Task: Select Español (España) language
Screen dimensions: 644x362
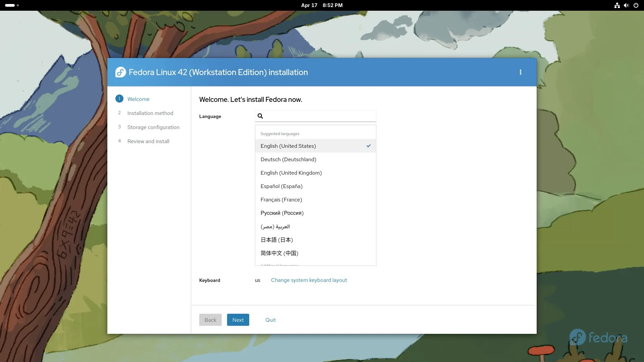Action: [316, 186]
